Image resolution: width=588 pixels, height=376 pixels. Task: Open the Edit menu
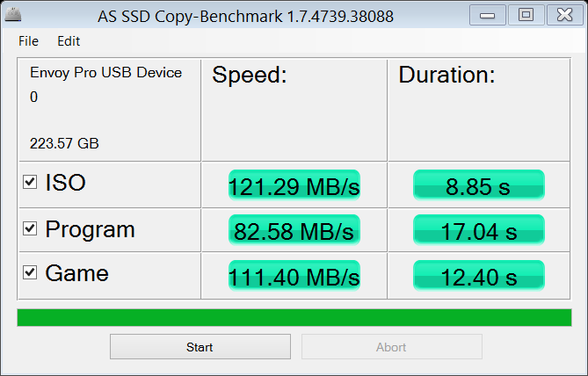pyautogui.click(x=69, y=40)
